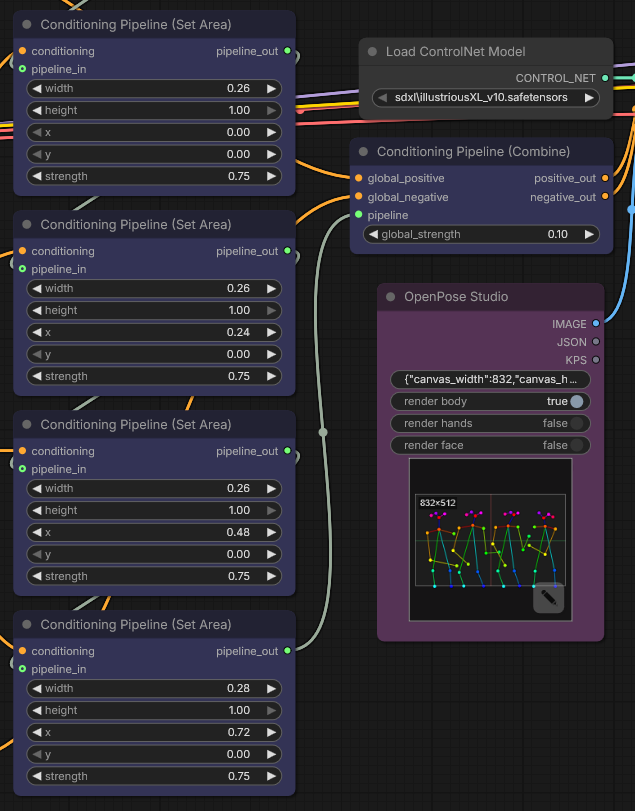Click the IMAGE output port on OpenPose Studio
This screenshot has height=811, width=635.
(x=597, y=324)
